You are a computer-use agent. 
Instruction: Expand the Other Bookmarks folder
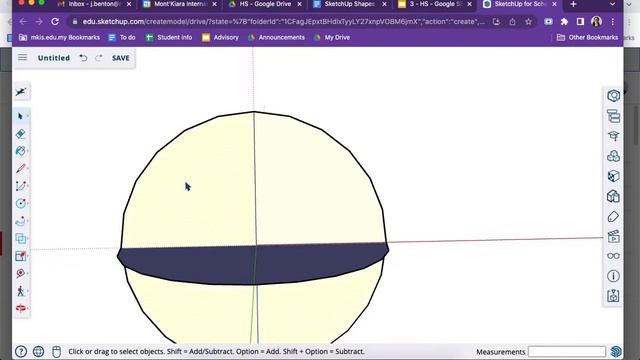tap(587, 38)
